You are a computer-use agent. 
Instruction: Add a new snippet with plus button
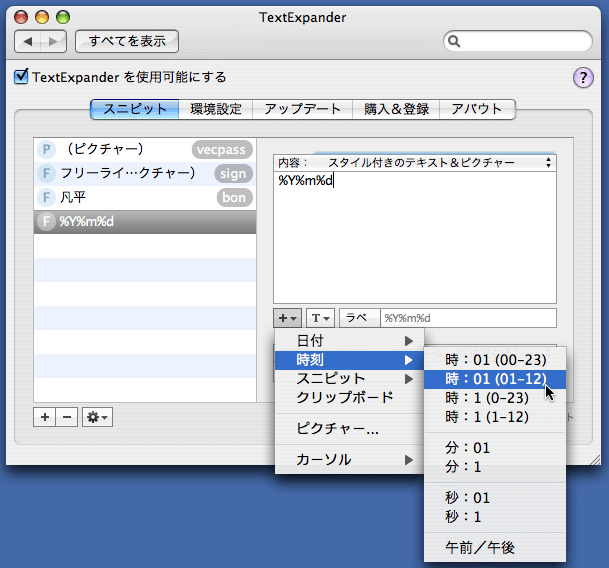45,417
